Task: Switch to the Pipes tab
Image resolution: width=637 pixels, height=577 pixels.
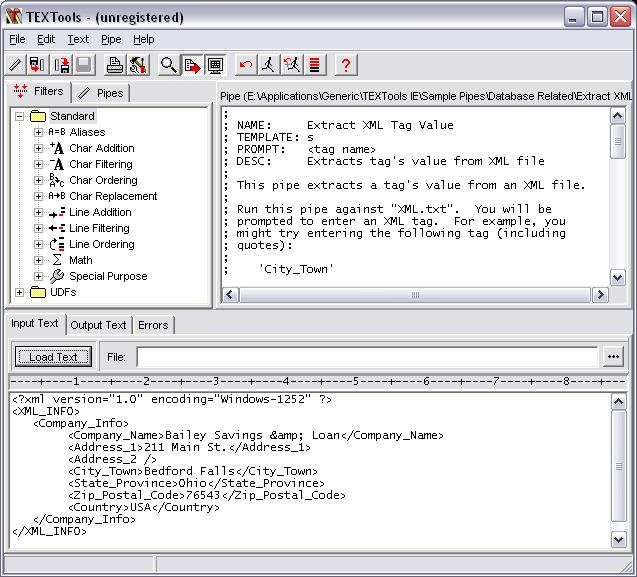Action: coord(101,93)
